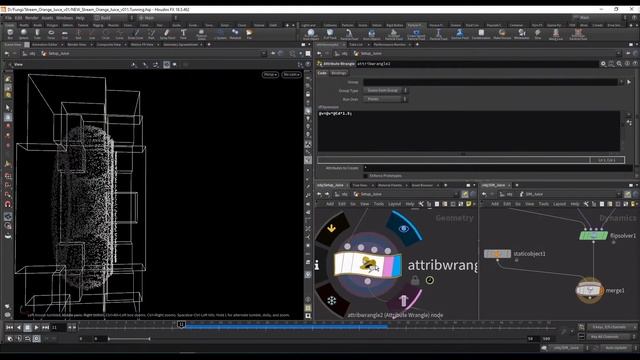Open the Auto Update dropdown in status bar
The width and height of the screenshot is (640, 360).
click(618, 348)
